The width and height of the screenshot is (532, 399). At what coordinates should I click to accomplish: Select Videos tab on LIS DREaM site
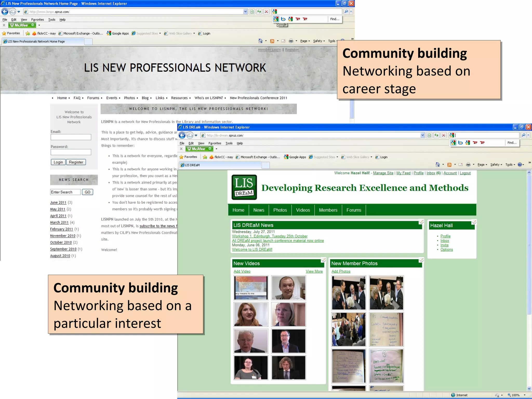click(x=303, y=210)
